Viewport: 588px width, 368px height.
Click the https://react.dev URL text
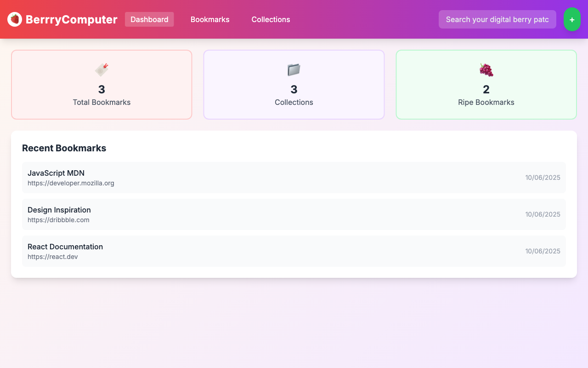pos(52,257)
